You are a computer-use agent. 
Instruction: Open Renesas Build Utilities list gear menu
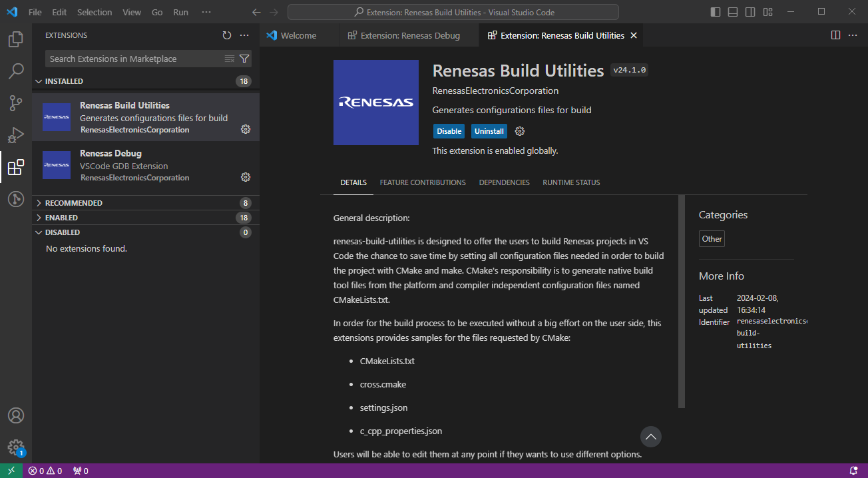[x=246, y=129]
